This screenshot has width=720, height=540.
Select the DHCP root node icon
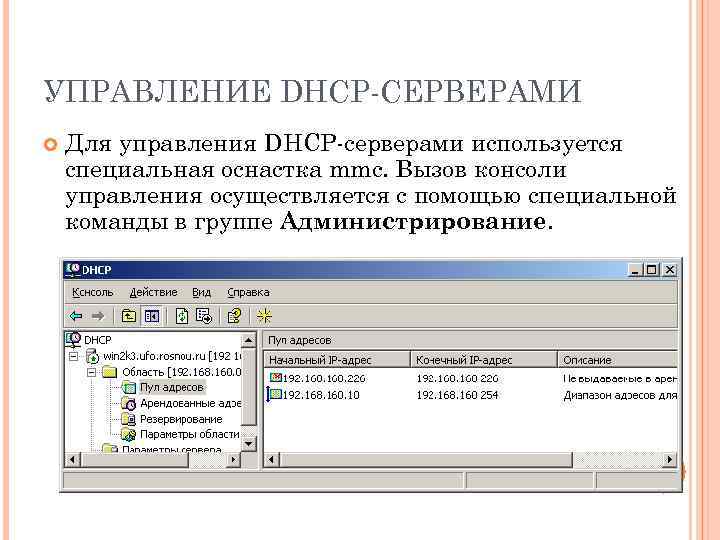(73, 340)
